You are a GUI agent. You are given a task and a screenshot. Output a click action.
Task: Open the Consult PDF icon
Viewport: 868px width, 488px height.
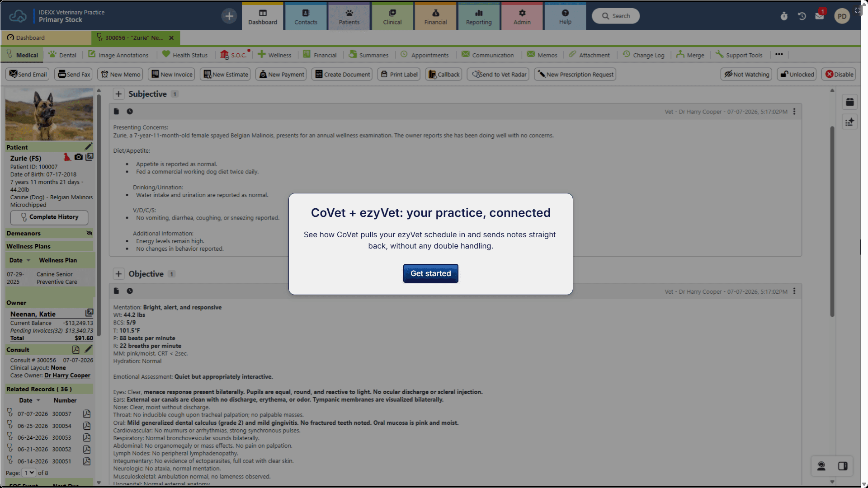pos(75,349)
